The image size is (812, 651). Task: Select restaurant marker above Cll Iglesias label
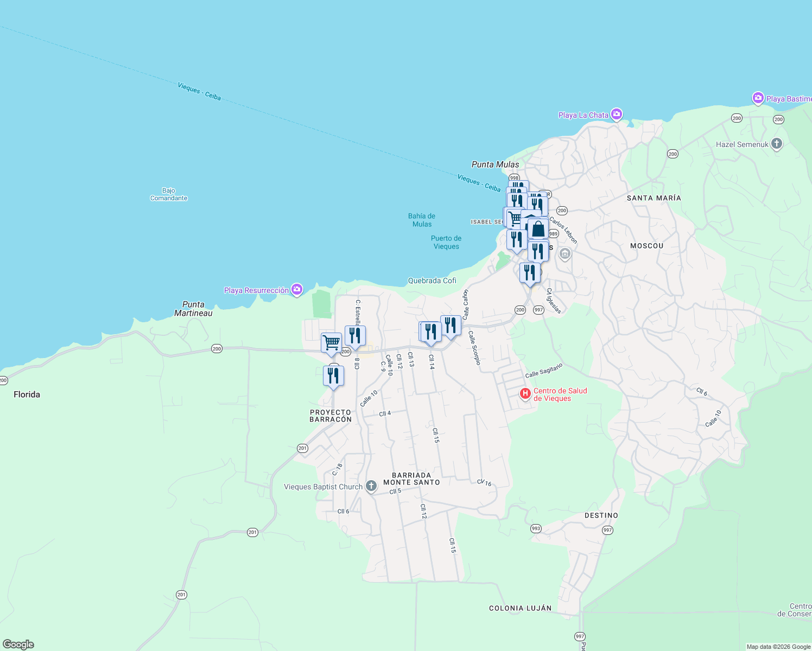click(530, 273)
